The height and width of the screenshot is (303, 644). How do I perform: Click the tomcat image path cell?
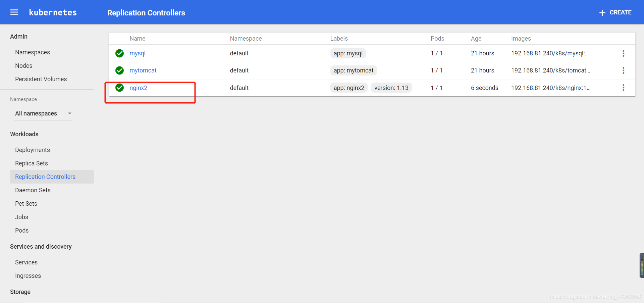[x=550, y=70]
